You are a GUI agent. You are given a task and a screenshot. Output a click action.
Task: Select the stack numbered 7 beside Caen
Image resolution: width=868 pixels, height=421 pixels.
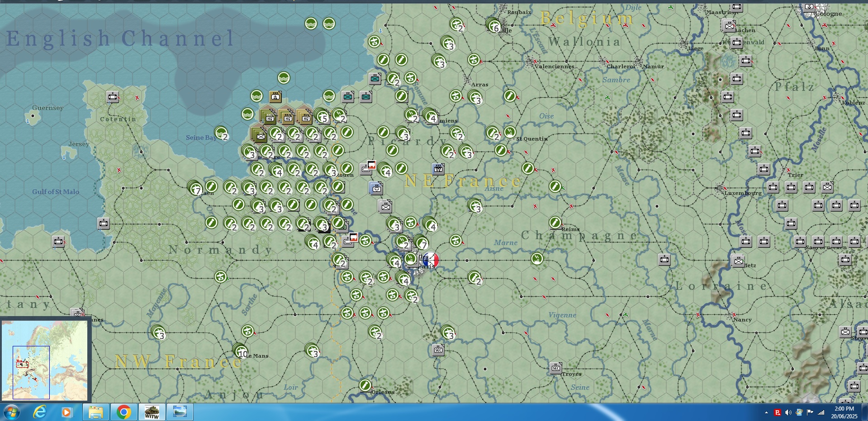[x=195, y=188]
